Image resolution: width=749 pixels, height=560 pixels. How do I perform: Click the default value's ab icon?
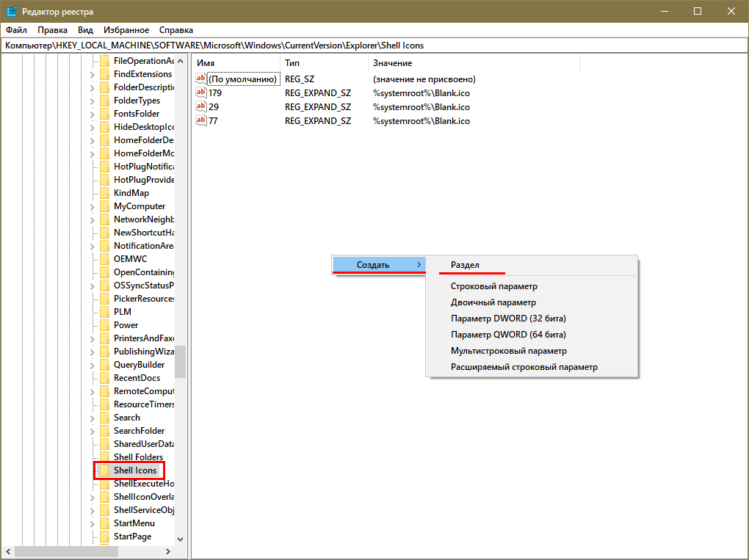[x=202, y=79]
